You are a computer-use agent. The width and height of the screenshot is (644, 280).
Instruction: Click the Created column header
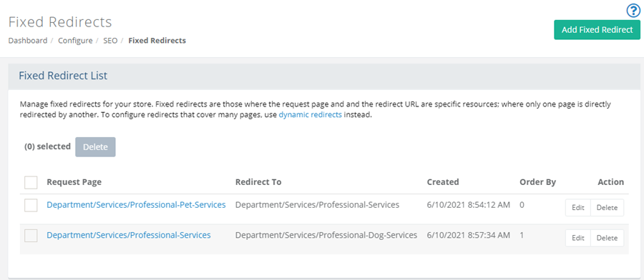[x=443, y=182]
